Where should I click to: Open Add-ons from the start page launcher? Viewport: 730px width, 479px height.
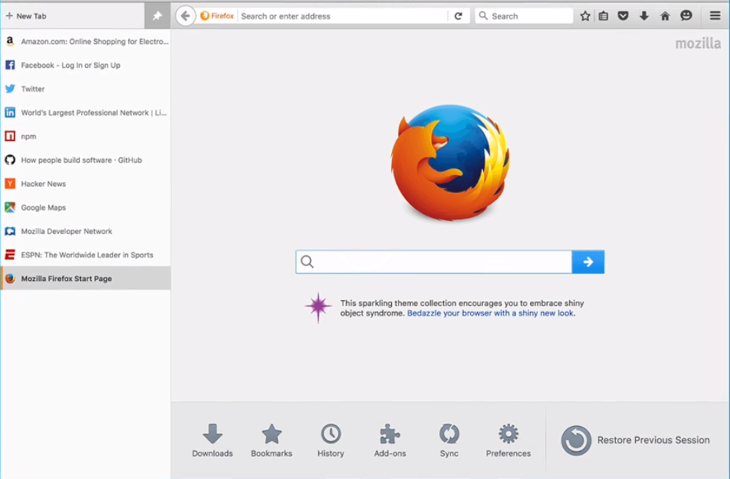390,440
